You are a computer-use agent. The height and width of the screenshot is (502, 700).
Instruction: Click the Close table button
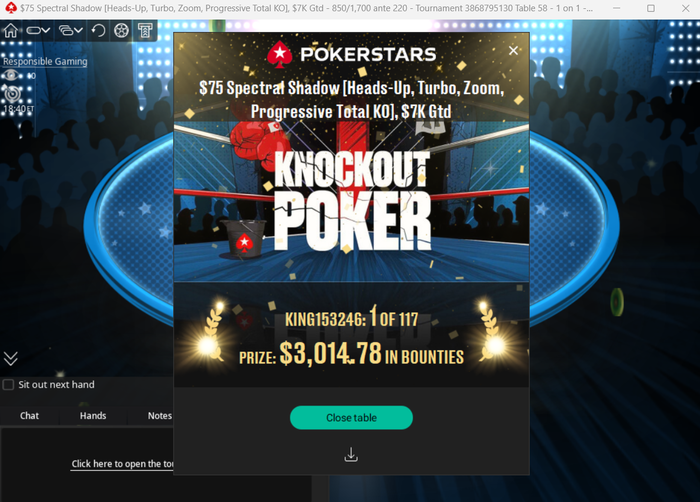pyautogui.click(x=351, y=418)
